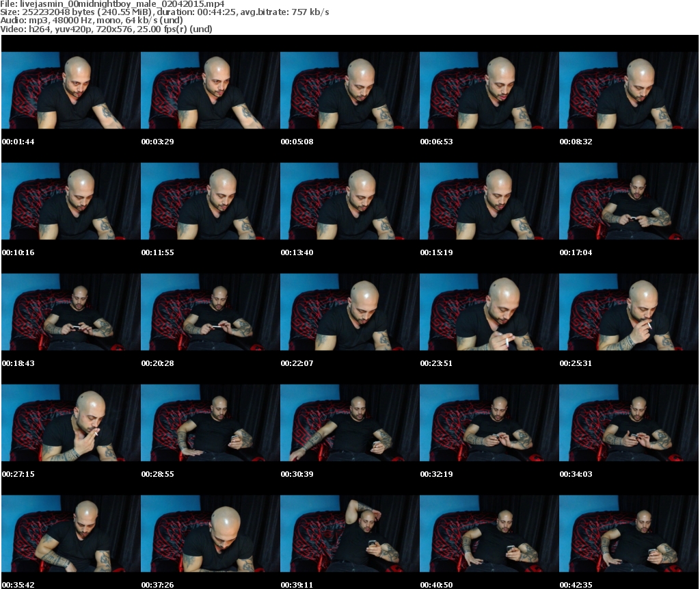The width and height of the screenshot is (700, 589).
Task: Choose the video frame labeled 00:39:11
Action: point(349,534)
